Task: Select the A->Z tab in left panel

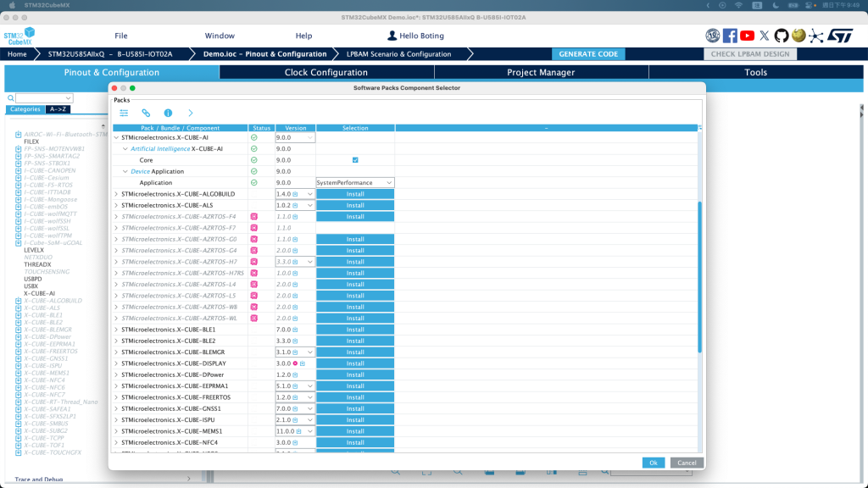Action: (58, 109)
